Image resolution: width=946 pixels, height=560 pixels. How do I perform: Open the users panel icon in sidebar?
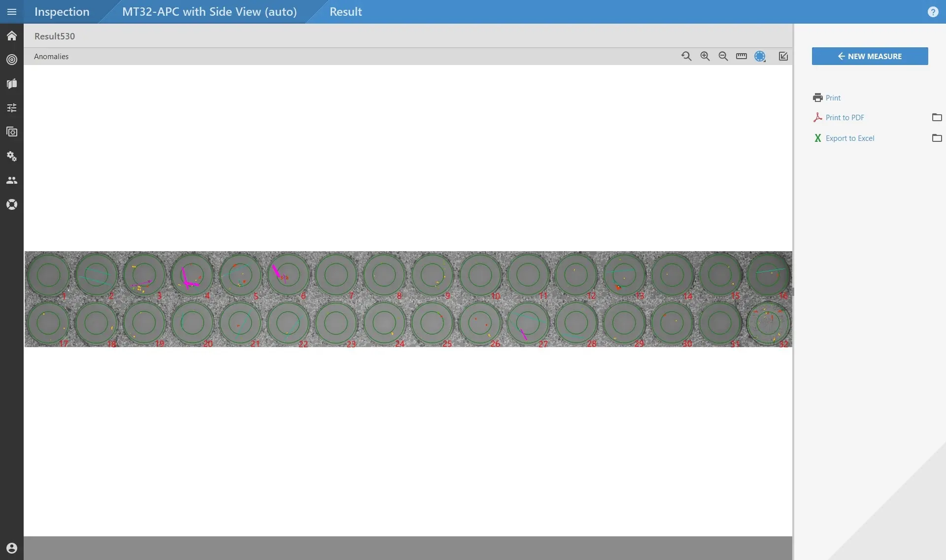coord(11,180)
